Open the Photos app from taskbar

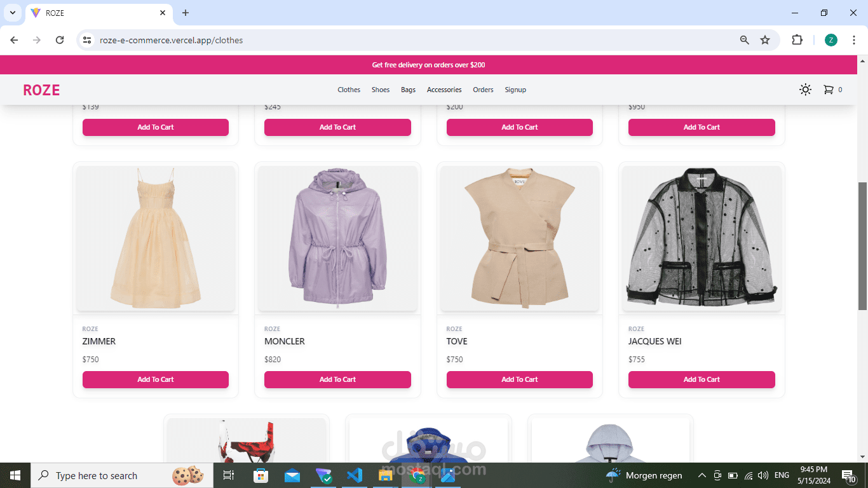point(448,475)
